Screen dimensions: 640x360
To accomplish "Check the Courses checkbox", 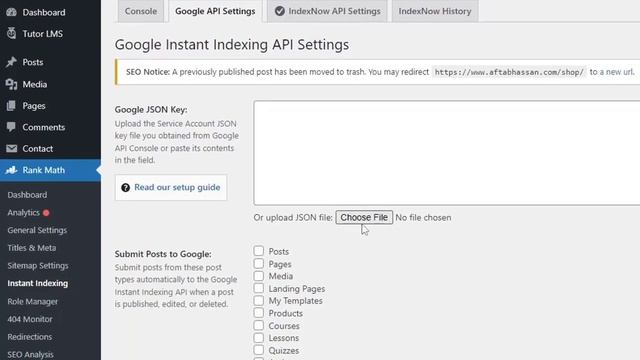I will pos(258,325).
